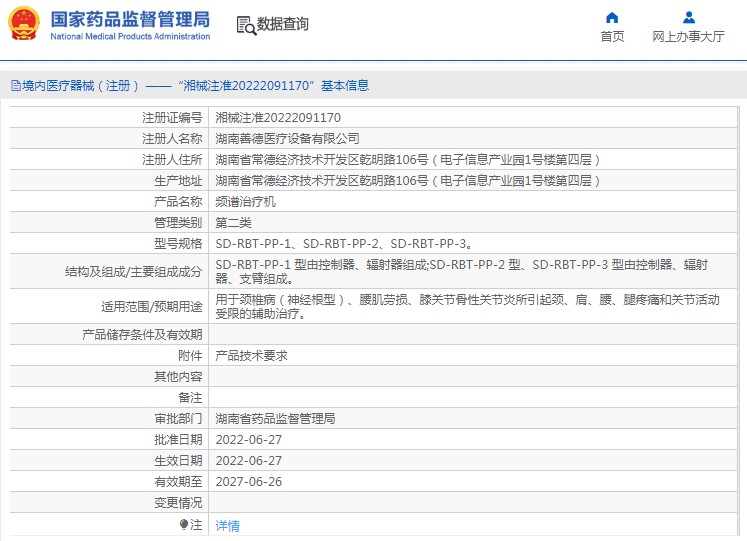Select expiry date 2027-06-26
This screenshot has width=747, height=541.
(x=249, y=481)
